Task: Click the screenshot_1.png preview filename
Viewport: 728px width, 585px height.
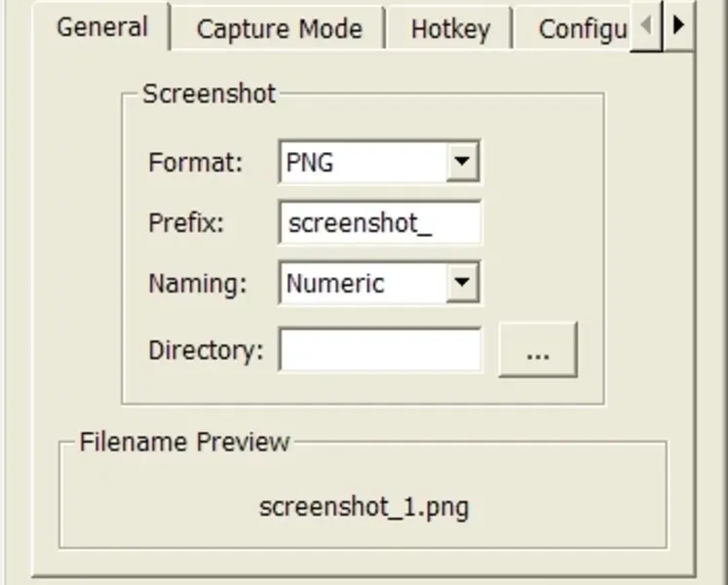Action: pyautogui.click(x=364, y=507)
